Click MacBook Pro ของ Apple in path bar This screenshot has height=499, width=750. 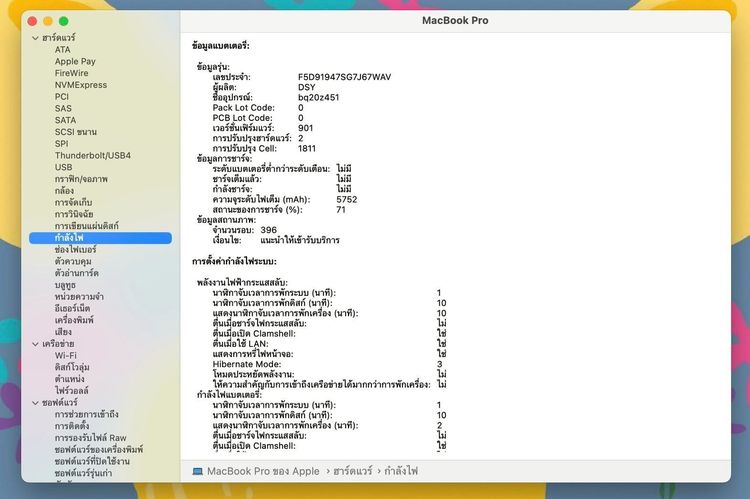click(263, 471)
